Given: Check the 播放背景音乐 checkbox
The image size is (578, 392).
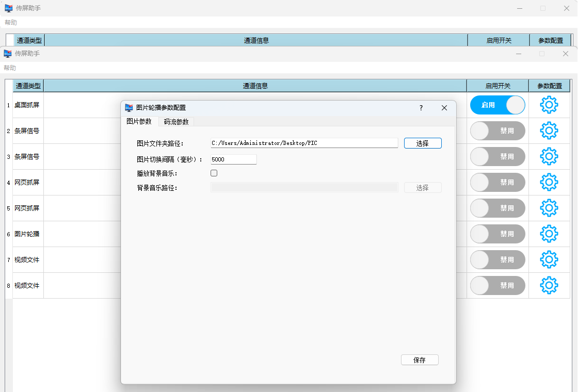Looking at the screenshot, I should 214,173.
